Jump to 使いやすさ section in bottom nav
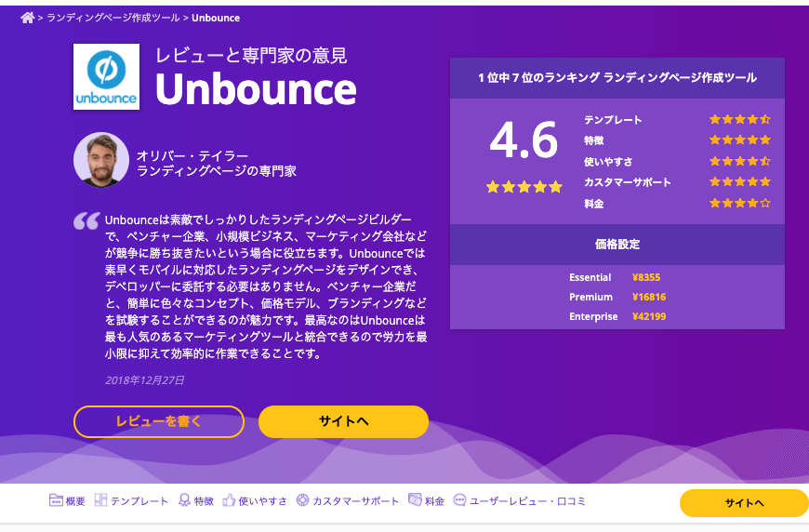Viewport: 809px width, 532px height. (x=262, y=501)
